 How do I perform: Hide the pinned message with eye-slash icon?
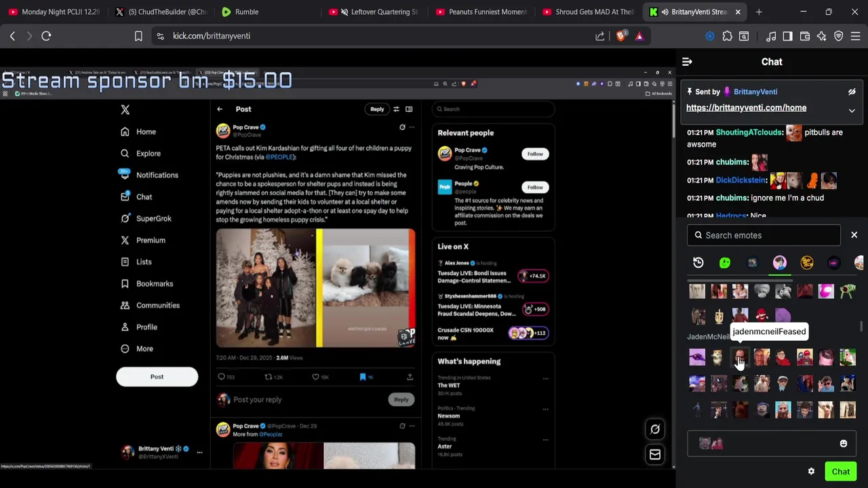tap(852, 91)
